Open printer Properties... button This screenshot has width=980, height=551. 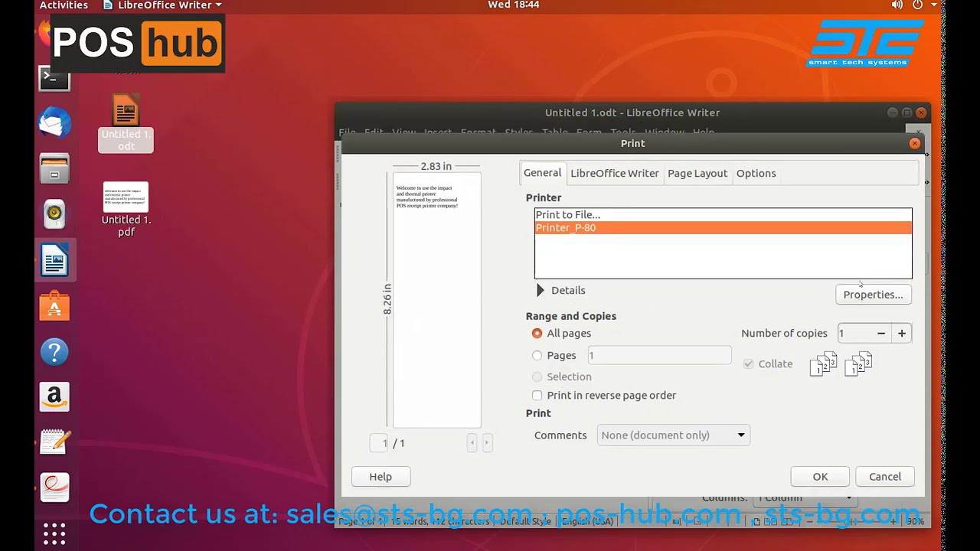[873, 295]
